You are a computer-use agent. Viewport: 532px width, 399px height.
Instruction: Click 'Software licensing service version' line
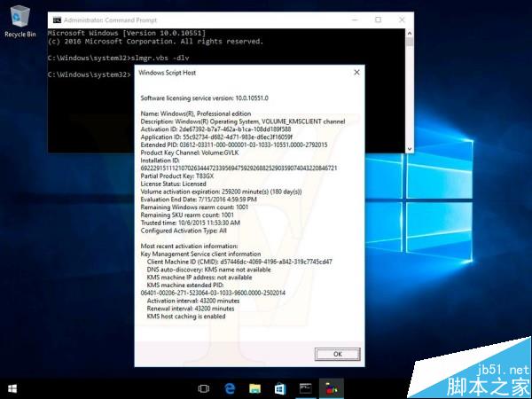pyautogui.click(x=204, y=98)
